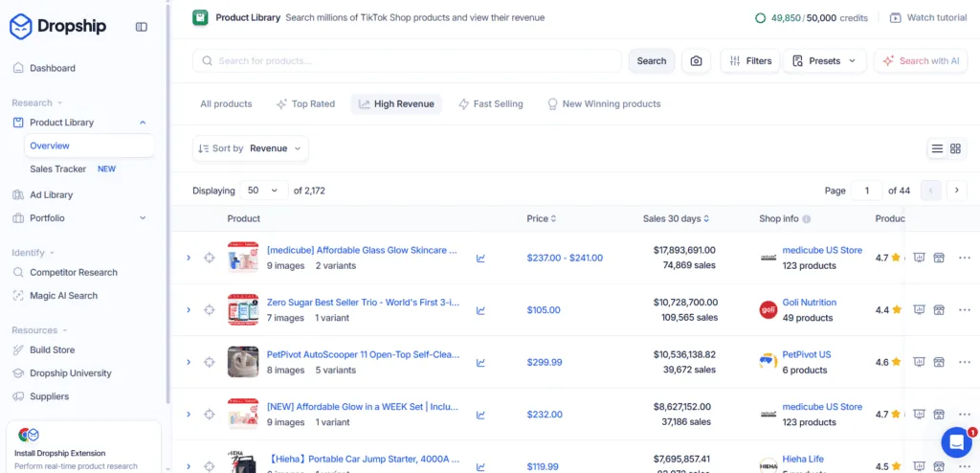Open more options for Goli Nutrition row
Screen dimensions: 980x473
pos(965,309)
